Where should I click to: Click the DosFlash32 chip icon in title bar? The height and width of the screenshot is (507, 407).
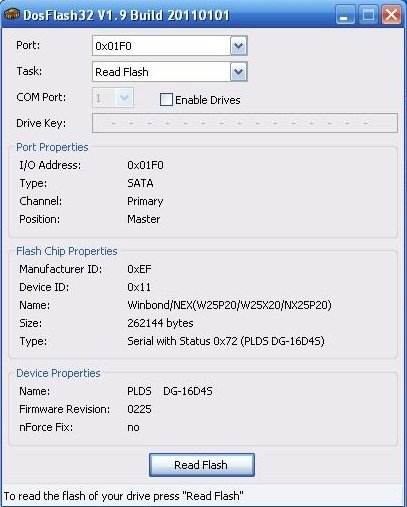tap(12, 14)
